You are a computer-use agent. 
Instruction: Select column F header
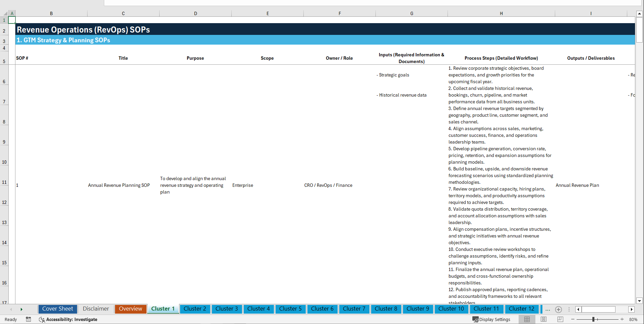[x=340, y=13]
